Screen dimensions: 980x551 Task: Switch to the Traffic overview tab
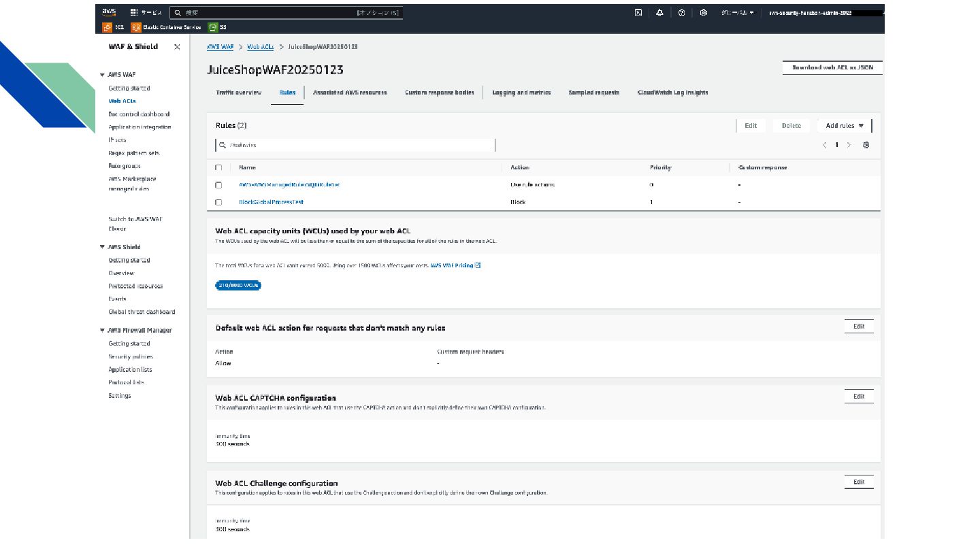tap(238, 93)
